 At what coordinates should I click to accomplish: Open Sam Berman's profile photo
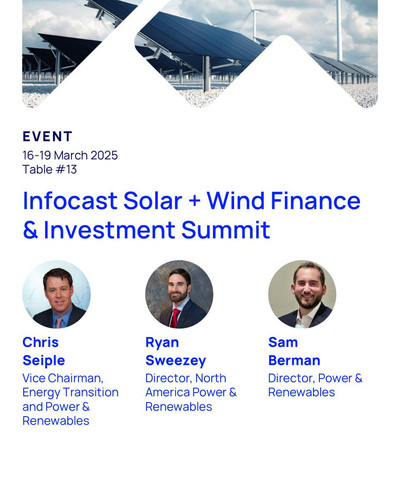tap(302, 294)
